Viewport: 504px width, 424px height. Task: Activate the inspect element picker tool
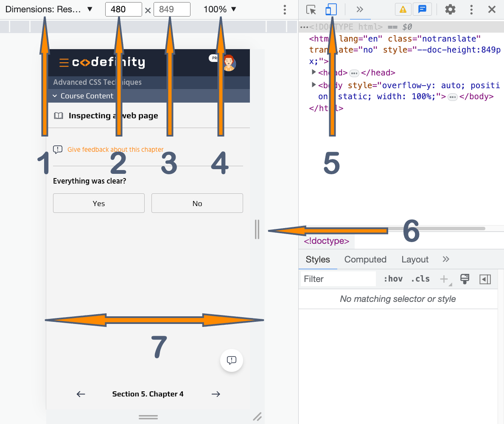coord(311,10)
